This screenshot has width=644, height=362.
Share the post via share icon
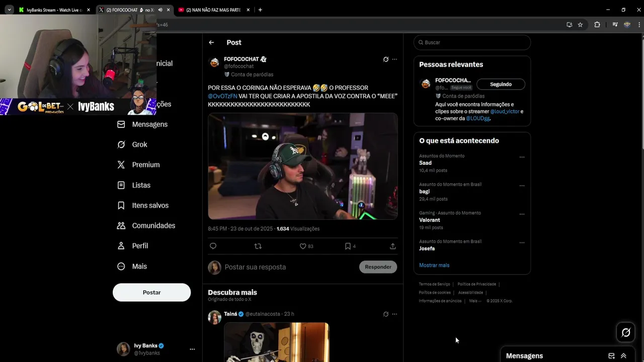(393, 246)
